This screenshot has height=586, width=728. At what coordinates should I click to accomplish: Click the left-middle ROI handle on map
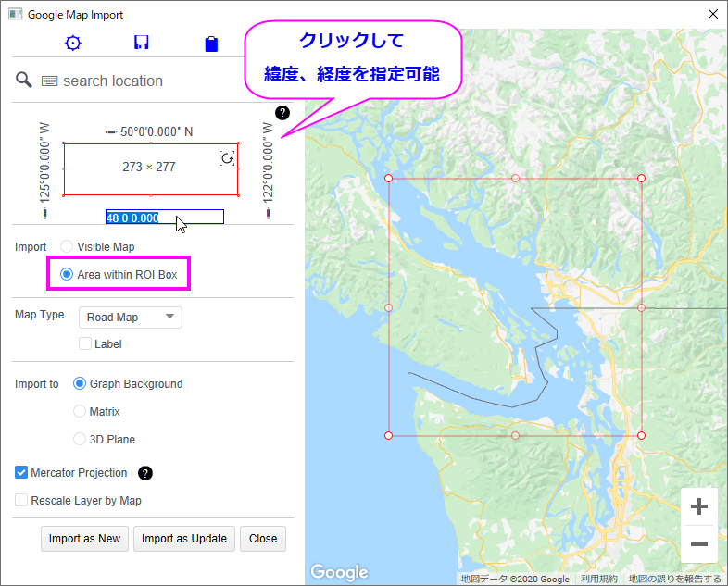[x=389, y=307]
